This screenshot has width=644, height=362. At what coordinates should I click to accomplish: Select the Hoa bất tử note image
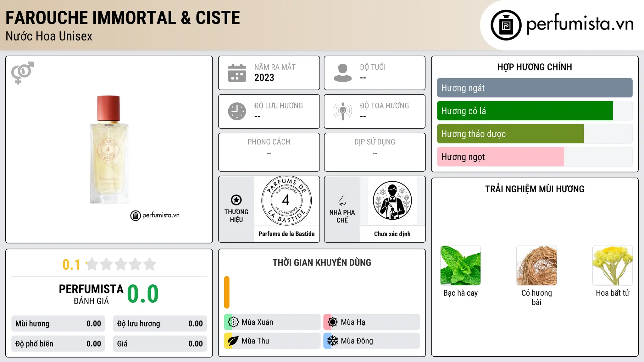(x=613, y=265)
